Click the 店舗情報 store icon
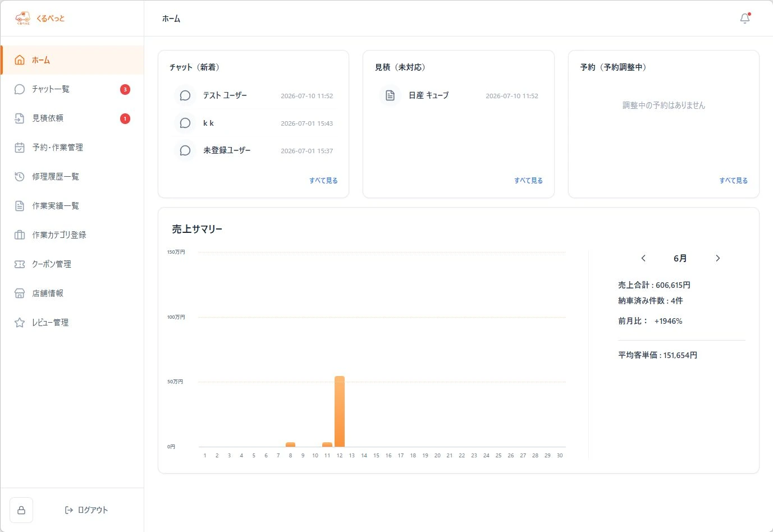The image size is (773, 532). coord(20,293)
